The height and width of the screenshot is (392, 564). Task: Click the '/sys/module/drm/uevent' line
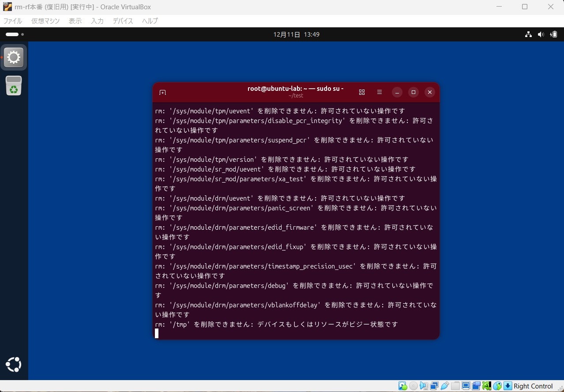[280, 198]
